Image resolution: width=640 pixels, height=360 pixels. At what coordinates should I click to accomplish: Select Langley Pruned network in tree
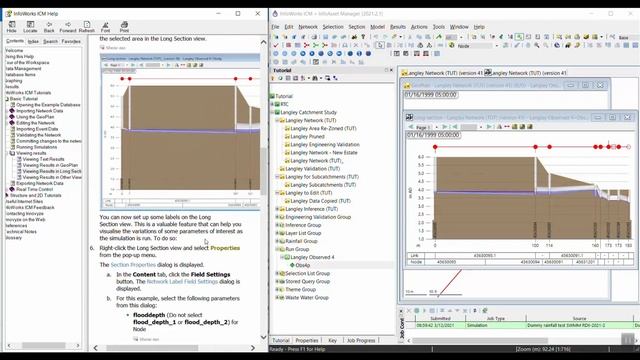coord(307,137)
